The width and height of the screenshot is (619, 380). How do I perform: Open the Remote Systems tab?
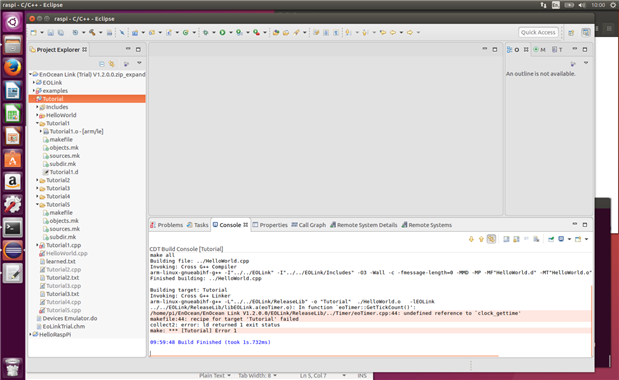[427, 225]
